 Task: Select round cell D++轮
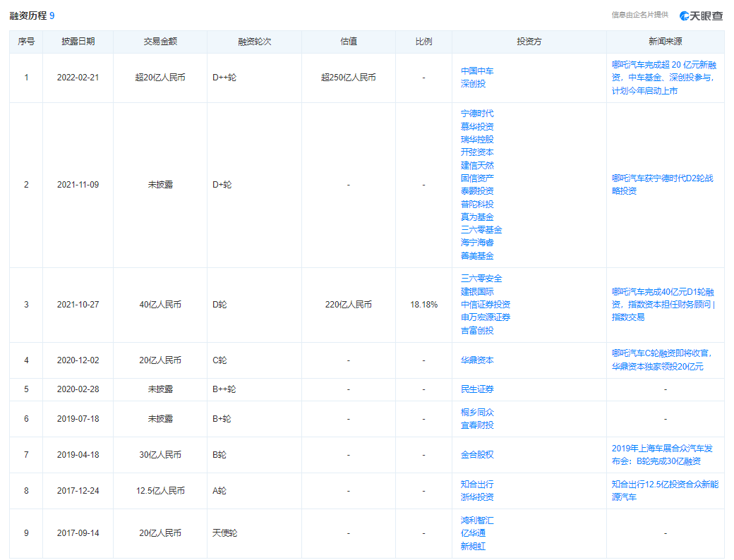224,78
